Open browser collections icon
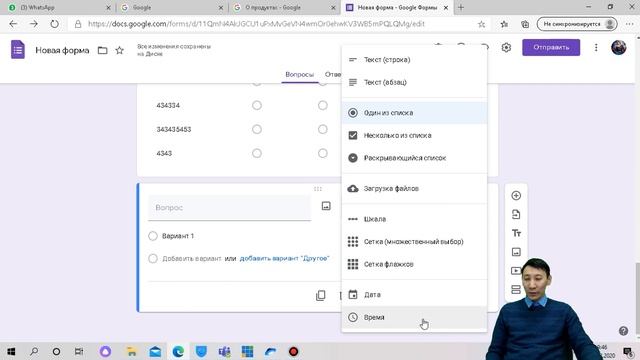Image resolution: width=640 pixels, height=360 pixels. tap(525, 24)
